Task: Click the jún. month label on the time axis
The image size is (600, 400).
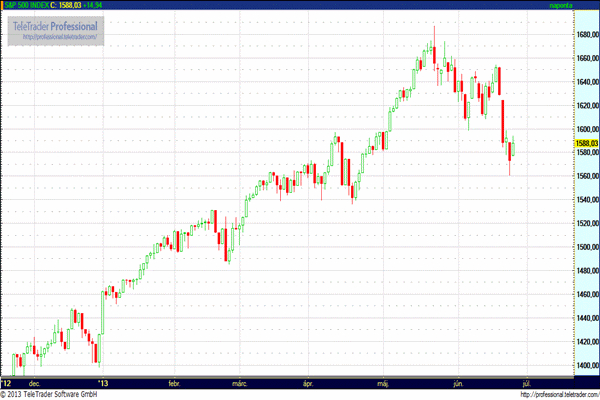Action: (x=459, y=383)
